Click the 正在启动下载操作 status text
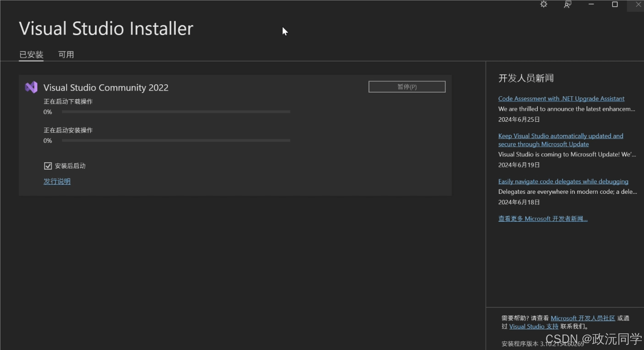Screen dimensions: 644x350 pyautogui.click(x=68, y=102)
